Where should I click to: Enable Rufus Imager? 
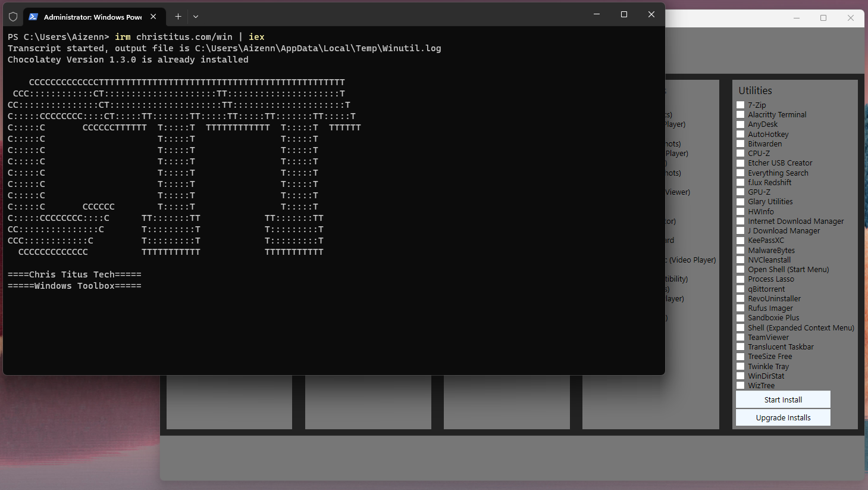[741, 308]
